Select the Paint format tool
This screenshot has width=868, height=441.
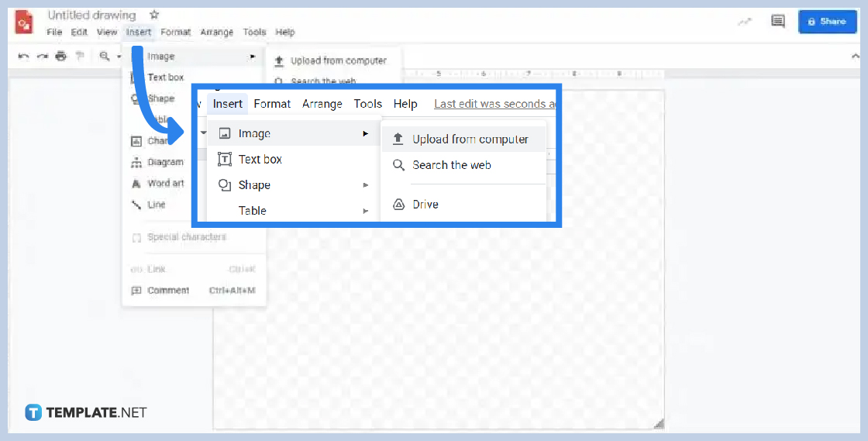[x=80, y=56]
